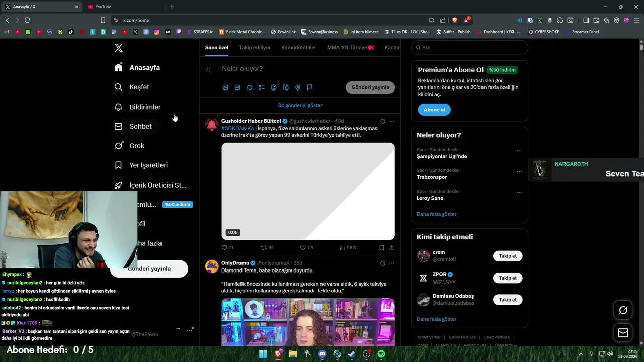The height and width of the screenshot is (362, 644).
Task: Open more options on Gusholder post
Action: (392, 121)
